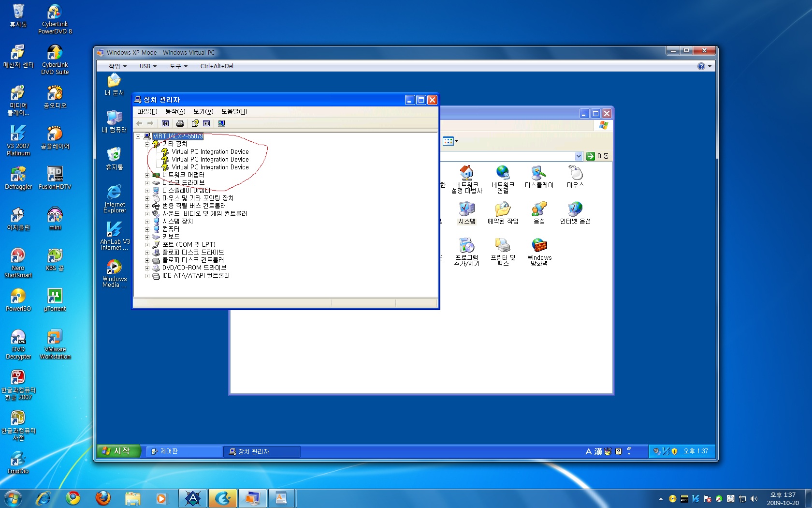
Task: Select the 컴퓨터 tree row
Action: (171, 229)
